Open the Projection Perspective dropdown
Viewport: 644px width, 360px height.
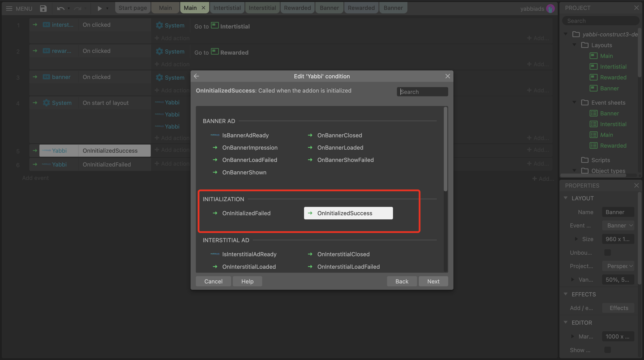coord(618,266)
